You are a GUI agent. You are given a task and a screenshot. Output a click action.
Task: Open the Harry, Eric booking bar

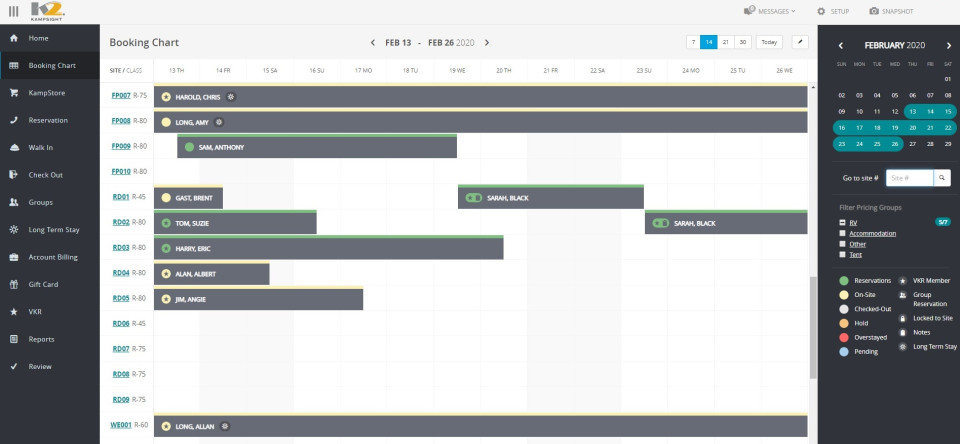328,248
